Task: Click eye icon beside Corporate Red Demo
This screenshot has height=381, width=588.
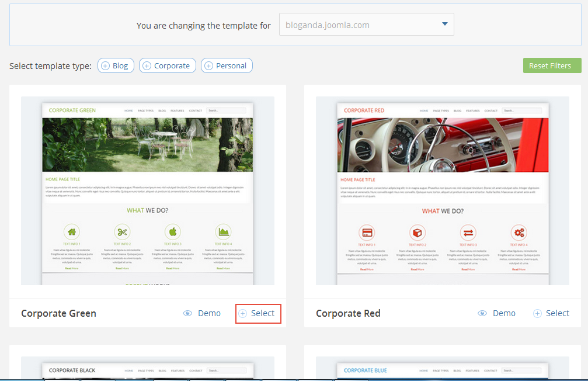Action: tap(482, 313)
